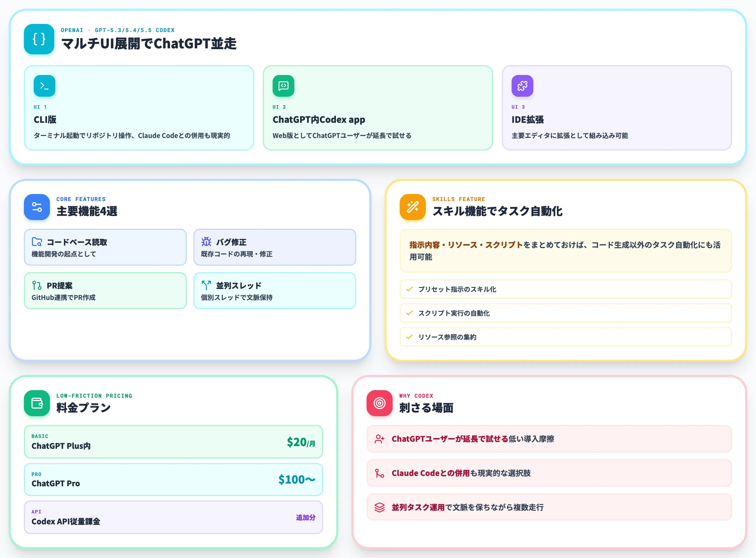Click the blue sliders icon beside 主要機能4選

37,207
